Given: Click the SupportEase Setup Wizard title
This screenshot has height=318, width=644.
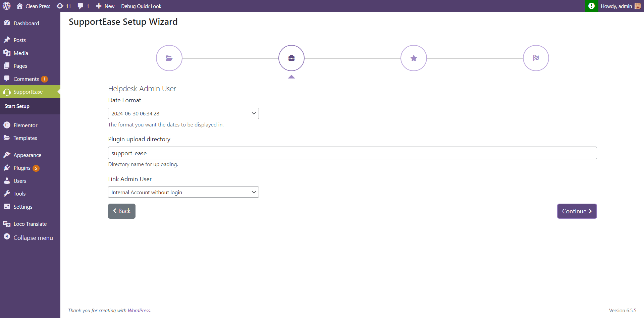Looking at the screenshot, I should (x=123, y=22).
